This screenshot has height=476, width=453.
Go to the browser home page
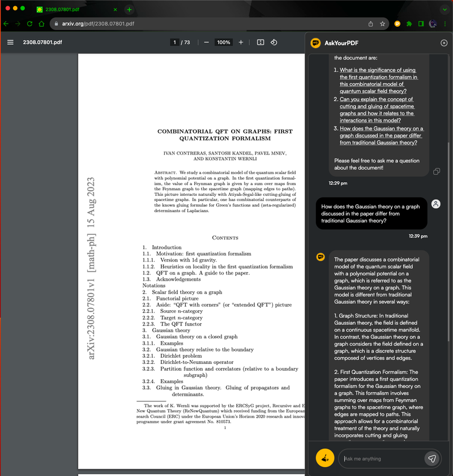[41, 24]
